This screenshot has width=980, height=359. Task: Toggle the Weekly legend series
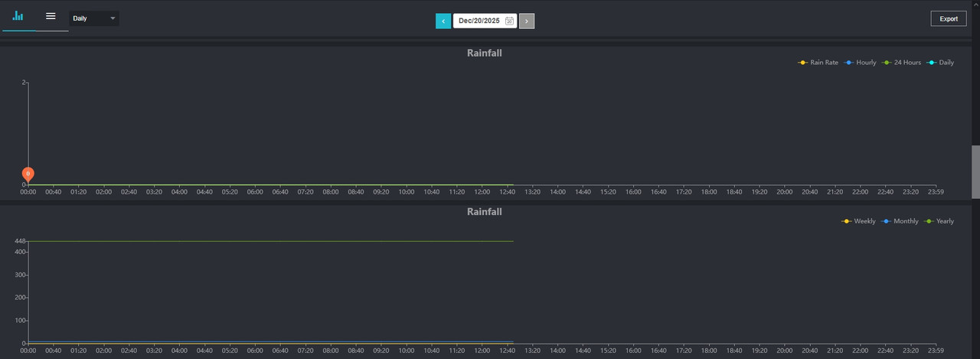[x=858, y=221]
